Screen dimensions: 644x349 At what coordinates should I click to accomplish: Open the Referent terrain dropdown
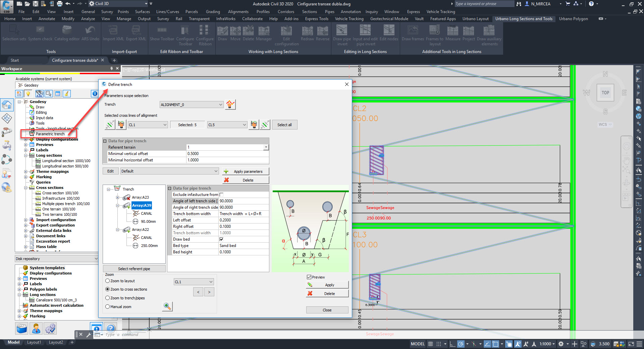pyautogui.click(x=266, y=147)
